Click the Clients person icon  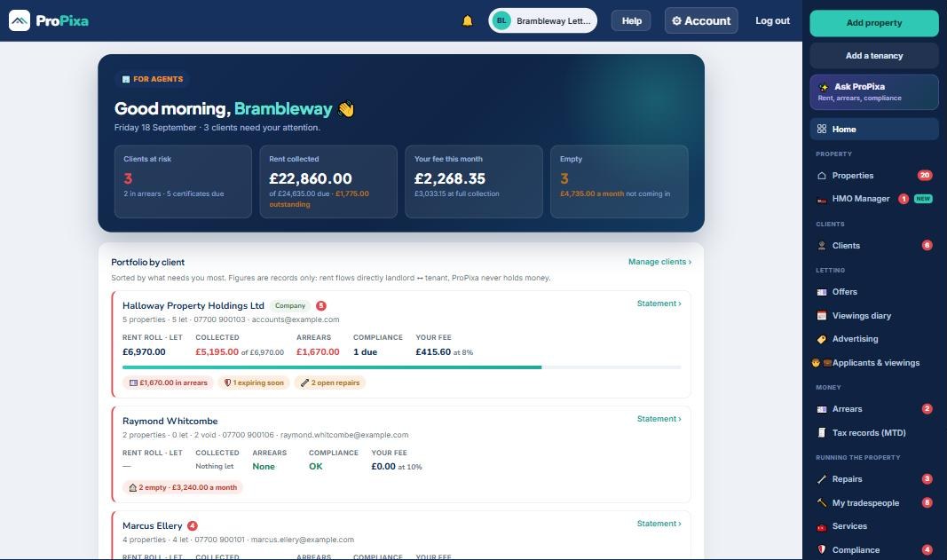tap(821, 246)
